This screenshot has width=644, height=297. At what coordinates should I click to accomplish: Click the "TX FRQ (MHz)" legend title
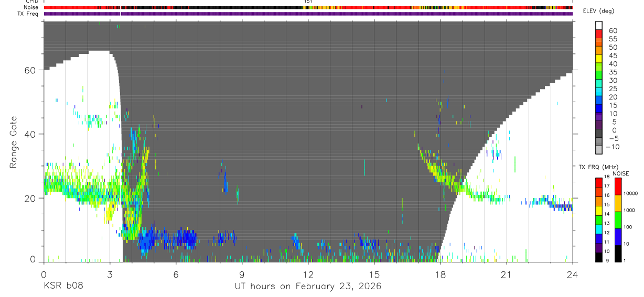coord(598,167)
